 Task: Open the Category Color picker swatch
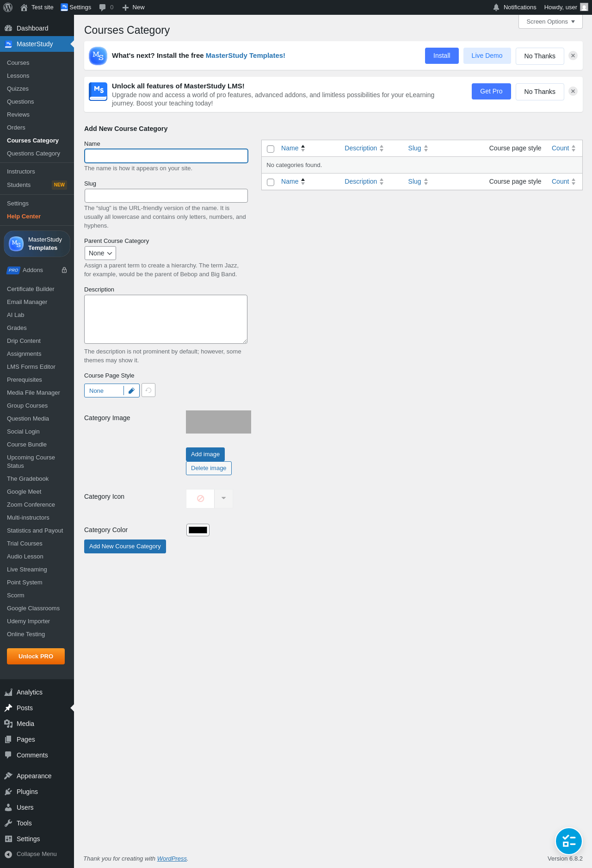[198, 530]
